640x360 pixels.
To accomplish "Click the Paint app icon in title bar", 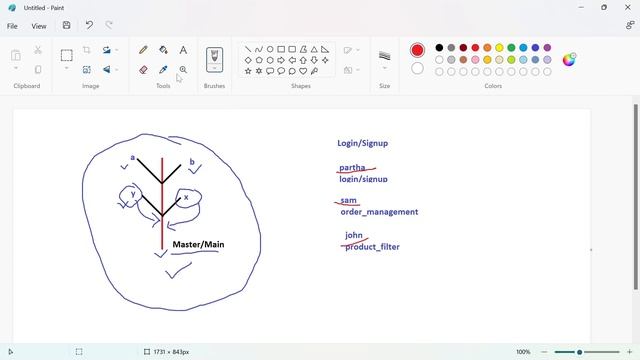I will tap(12, 8).
